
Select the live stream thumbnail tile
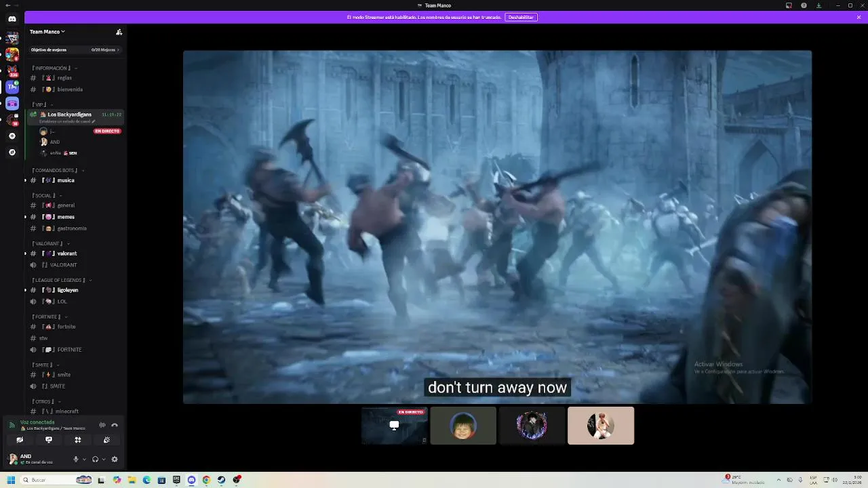click(395, 426)
